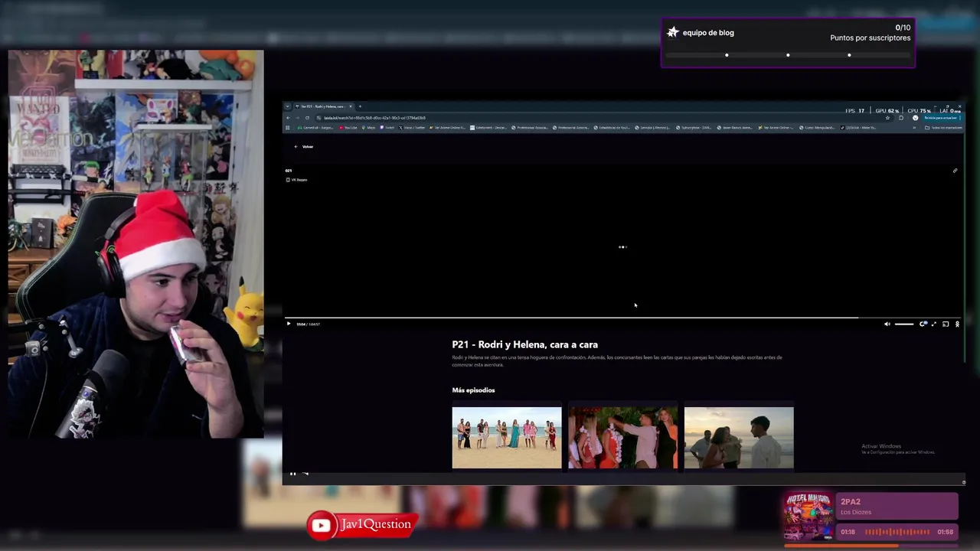
Task: Click the copy link icon beside P21
Action: [x=955, y=171]
